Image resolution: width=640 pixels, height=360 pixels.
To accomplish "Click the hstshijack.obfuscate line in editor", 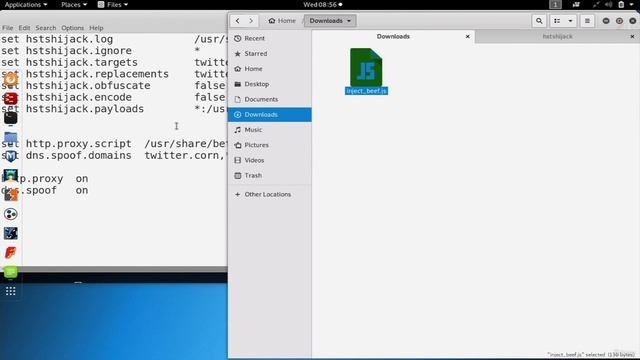I will (x=113, y=86).
